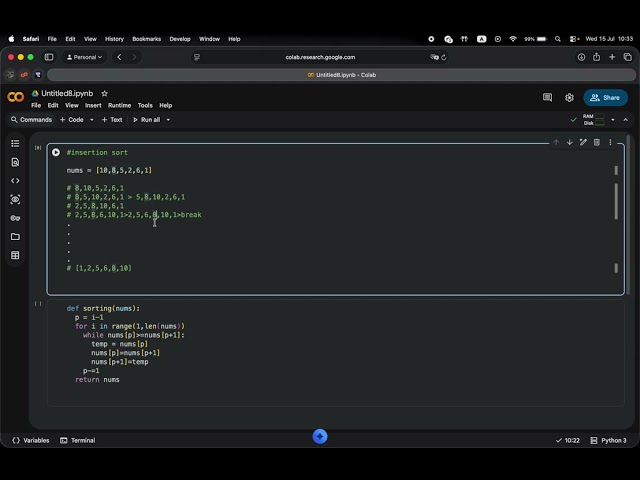640x480 pixels.
Task: Go back in Safari
Action: click(x=119, y=57)
